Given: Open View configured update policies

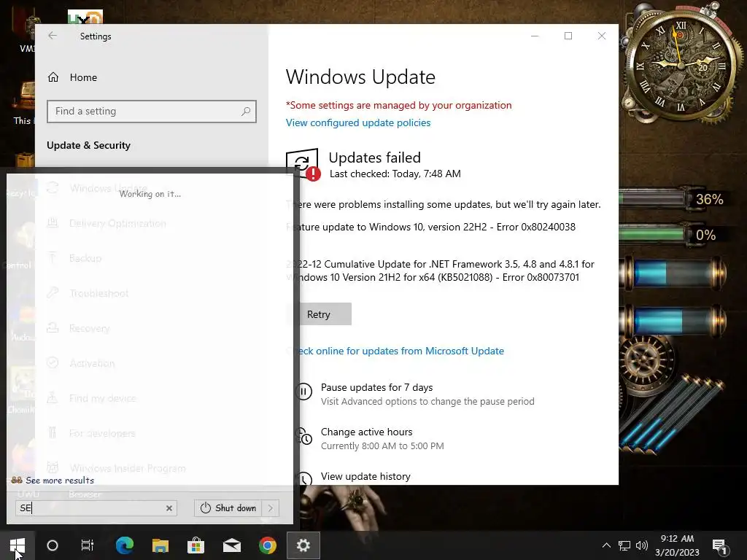Looking at the screenshot, I should pos(358,122).
